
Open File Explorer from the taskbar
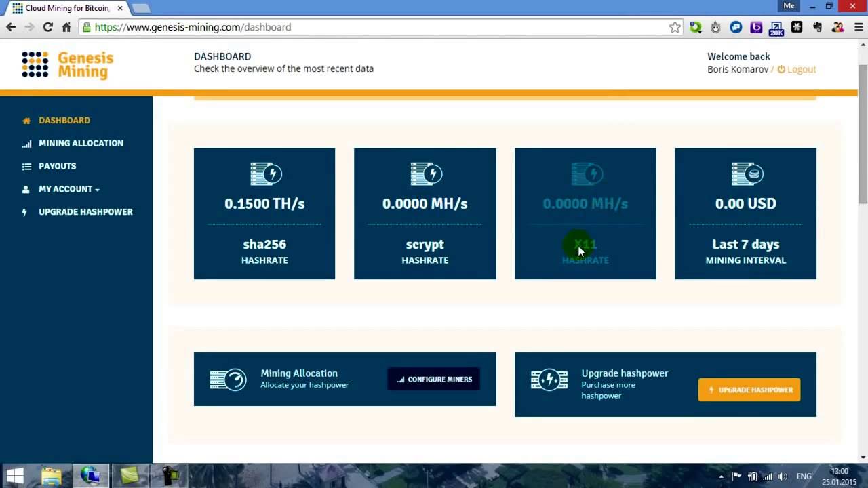(x=52, y=476)
